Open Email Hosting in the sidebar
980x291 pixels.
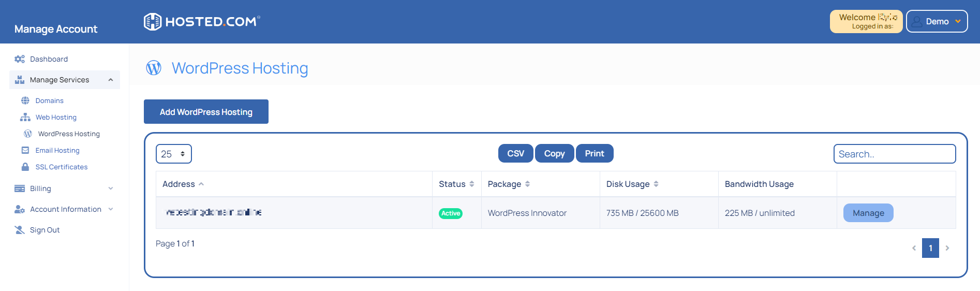click(x=57, y=150)
